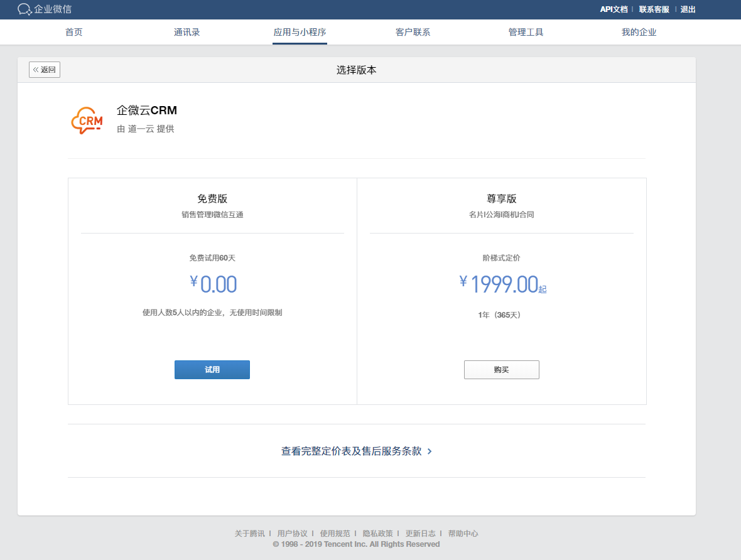
Task: Open the 管理工具 tab
Action: (x=526, y=32)
